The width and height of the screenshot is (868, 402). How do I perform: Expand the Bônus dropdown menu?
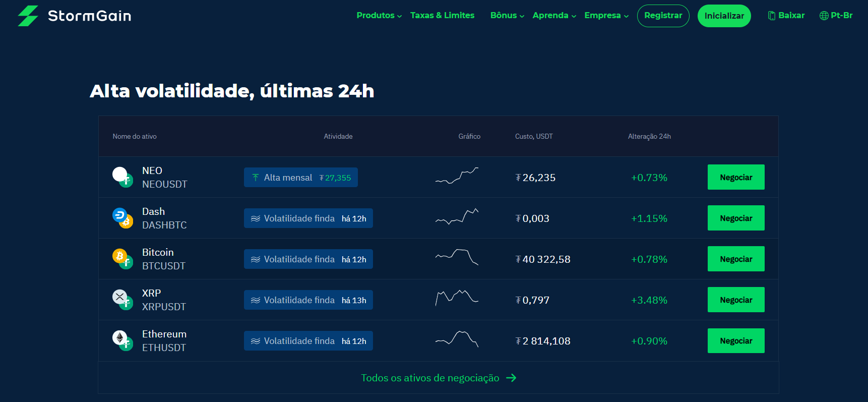(507, 16)
